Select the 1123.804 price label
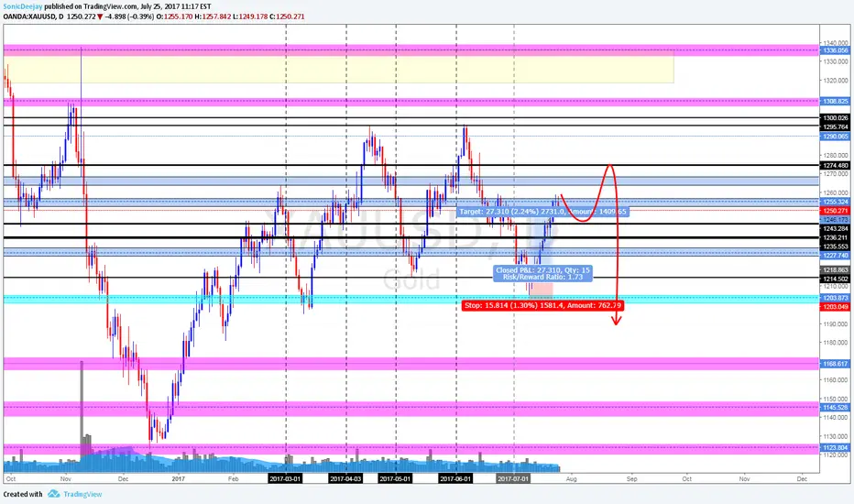This screenshot has height=504, width=854. pyautogui.click(x=835, y=447)
